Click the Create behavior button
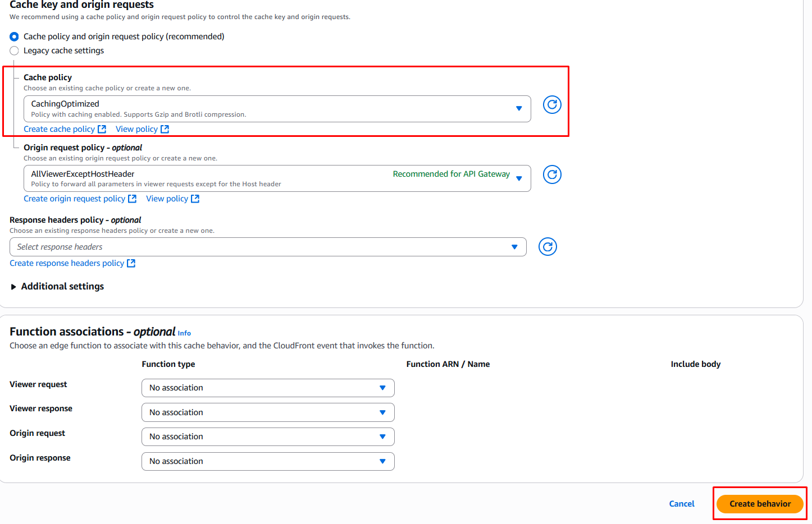Viewport: 812px width, 524px height. point(760,504)
